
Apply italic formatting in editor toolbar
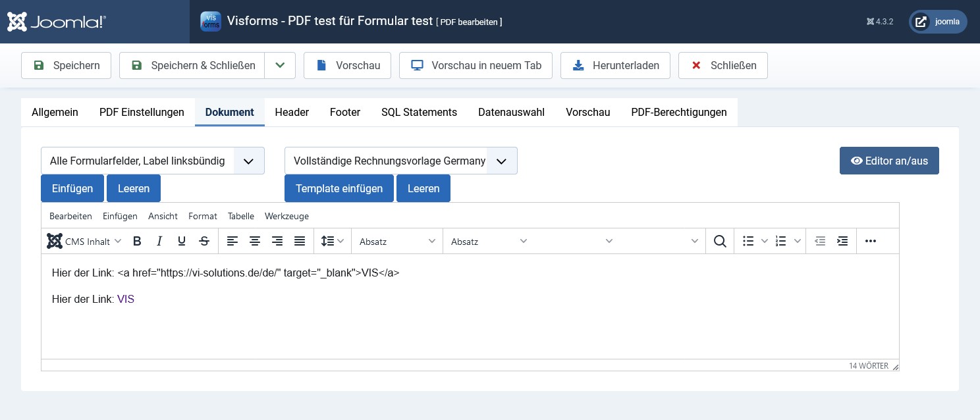click(159, 242)
